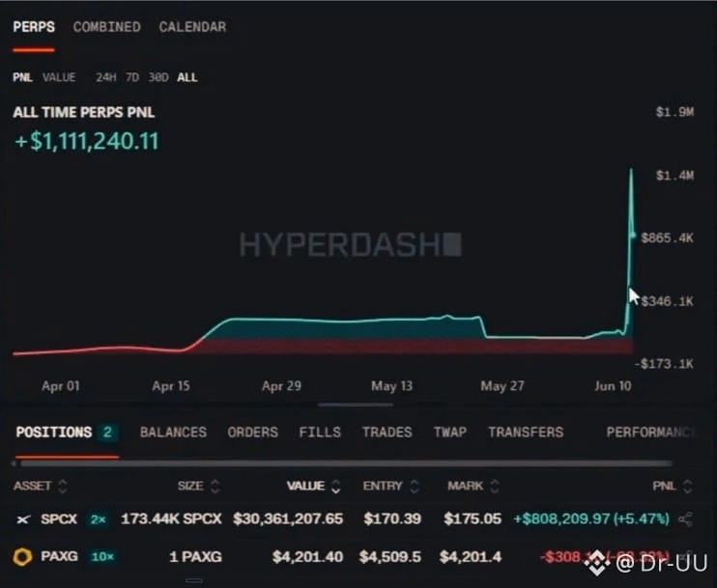Sort positions by PNL column
The height and width of the screenshot is (588, 717).
pos(673,486)
